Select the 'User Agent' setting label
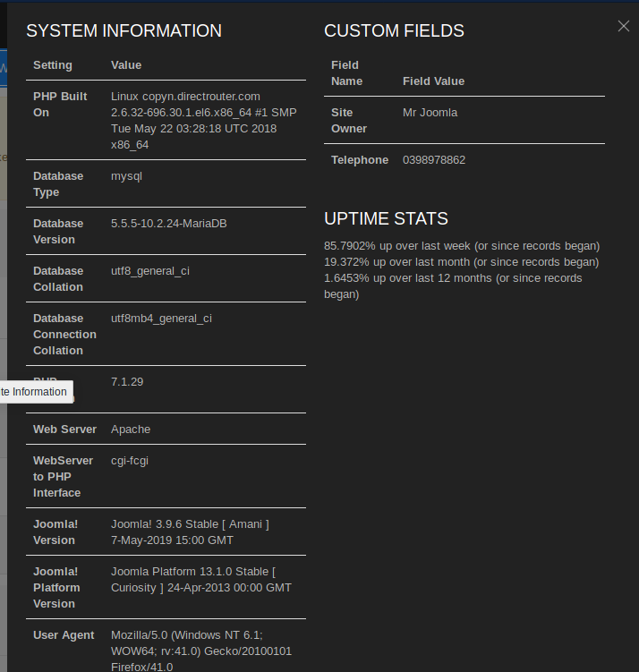Image resolution: width=639 pixels, height=672 pixels. click(x=64, y=635)
